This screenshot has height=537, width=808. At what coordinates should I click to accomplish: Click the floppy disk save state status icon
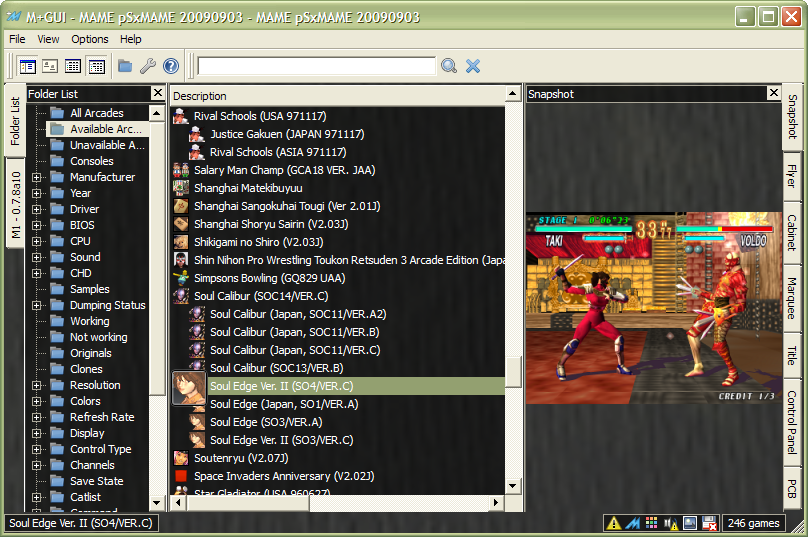[709, 523]
